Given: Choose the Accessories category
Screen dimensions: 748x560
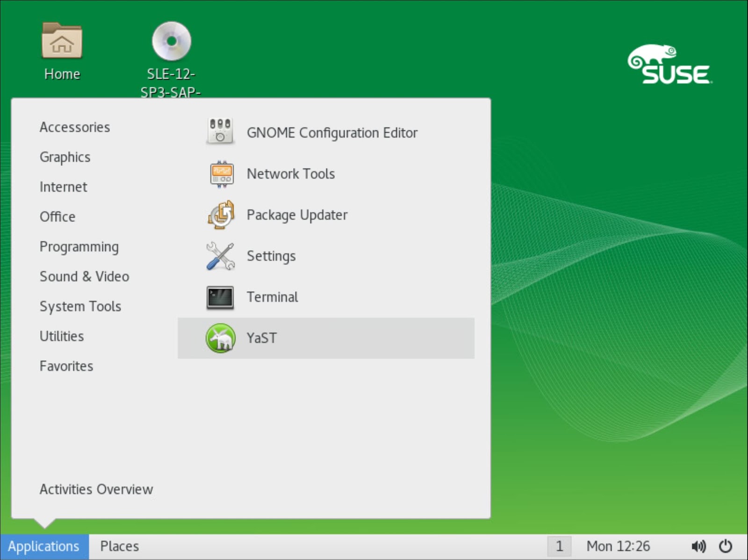Looking at the screenshot, I should coord(75,127).
